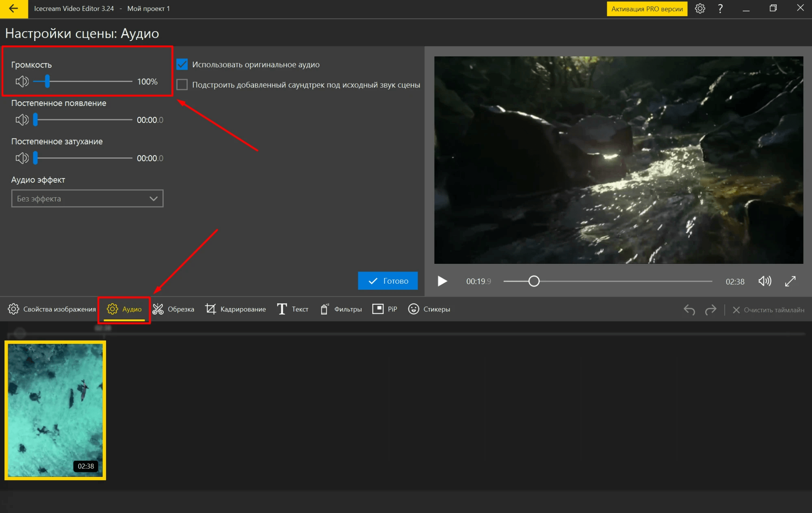Screen dimensions: 812x513
Task: Click the Громкость volume slider handle
Action: click(48, 81)
